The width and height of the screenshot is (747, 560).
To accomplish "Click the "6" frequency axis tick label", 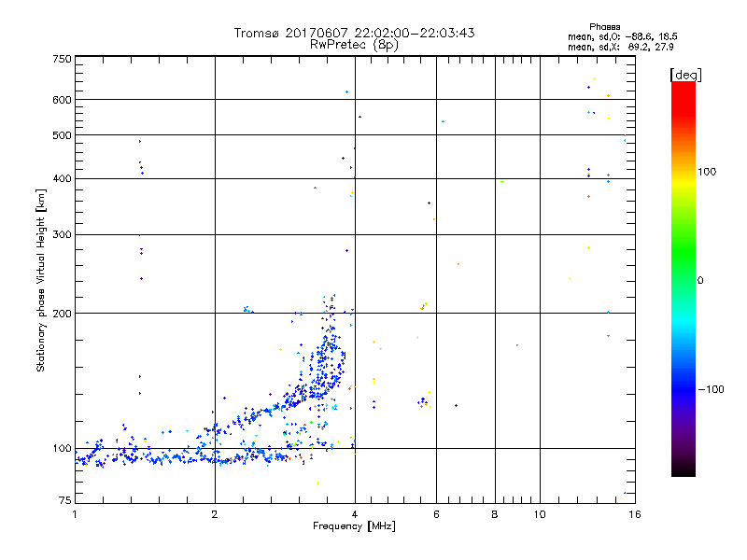I will [436, 514].
